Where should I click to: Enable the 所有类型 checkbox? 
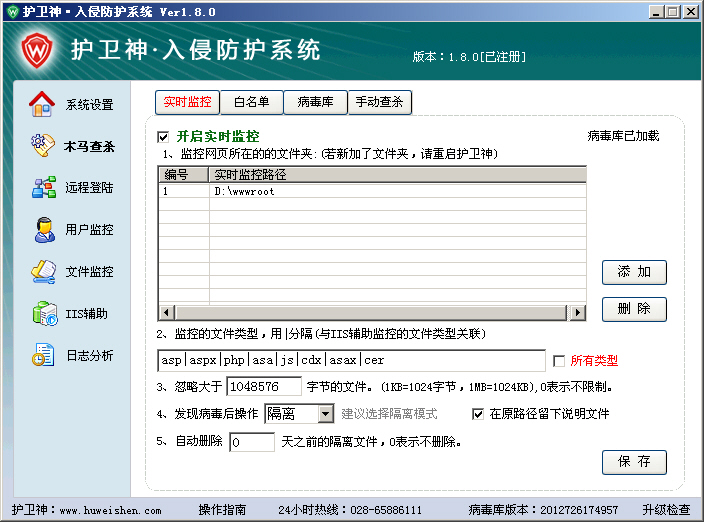[x=559, y=361]
